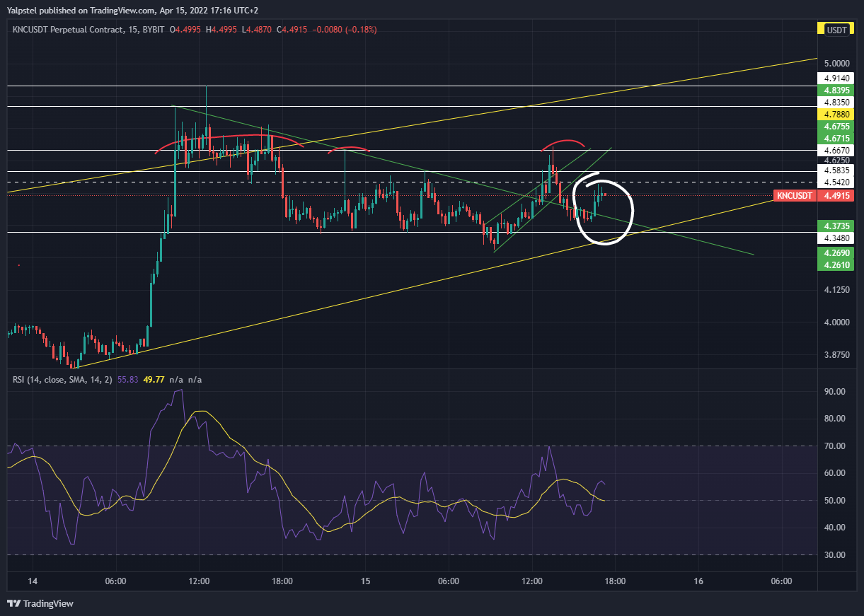This screenshot has width=864, height=616.
Task: Click the green 4.2690 price label
Action: coord(836,252)
